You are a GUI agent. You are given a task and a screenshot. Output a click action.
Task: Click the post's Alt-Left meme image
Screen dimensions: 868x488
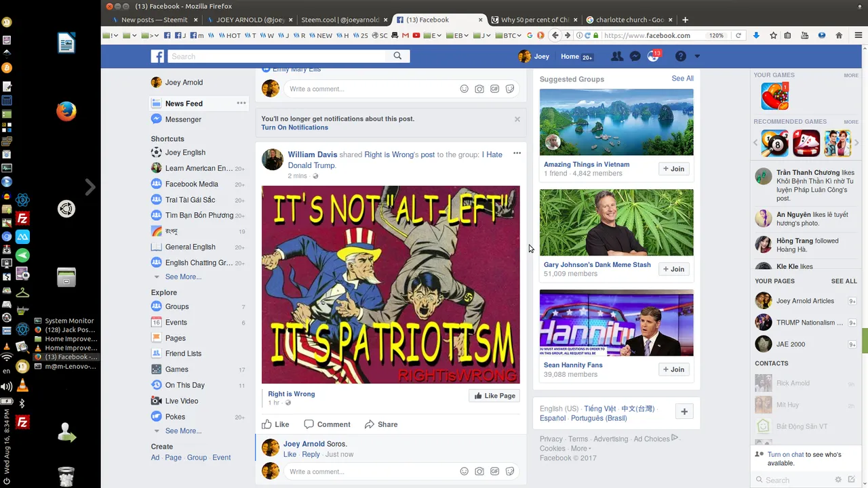point(391,285)
